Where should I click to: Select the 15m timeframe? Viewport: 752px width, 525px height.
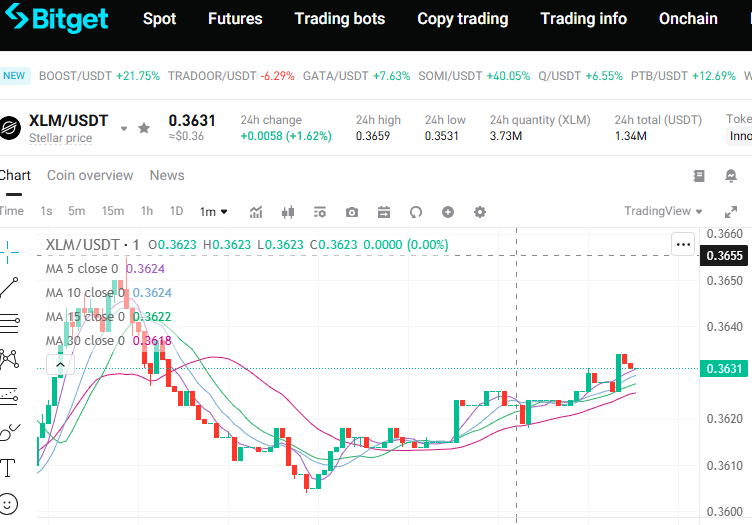pyautogui.click(x=113, y=211)
